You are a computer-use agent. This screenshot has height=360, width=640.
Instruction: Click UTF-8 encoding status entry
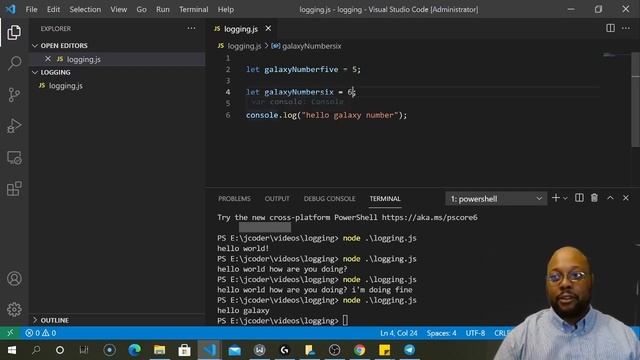click(x=476, y=333)
